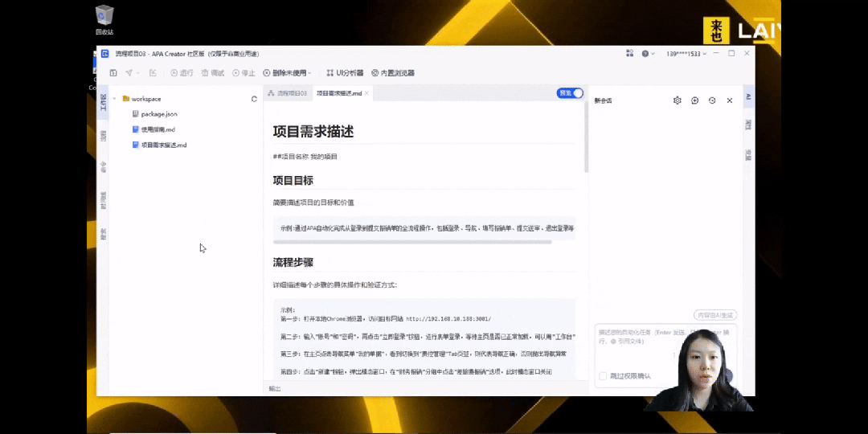Click the 调试 debug button
The width and height of the screenshot is (868, 434).
pos(212,73)
